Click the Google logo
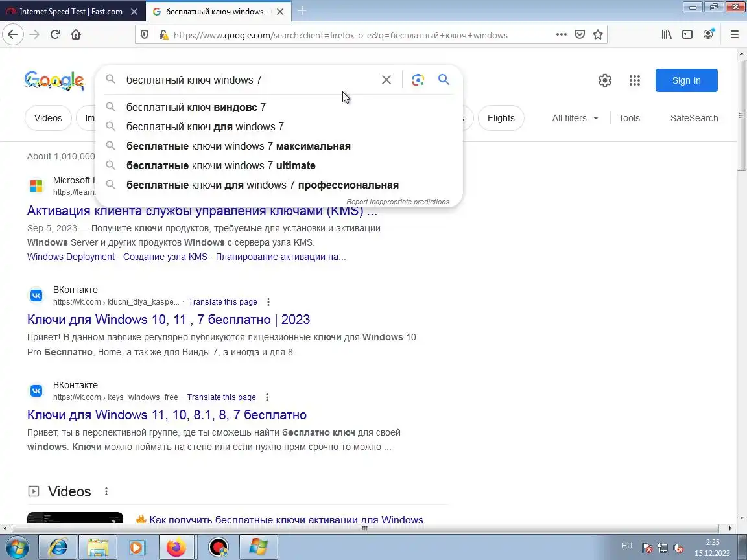747x560 pixels. tap(54, 80)
